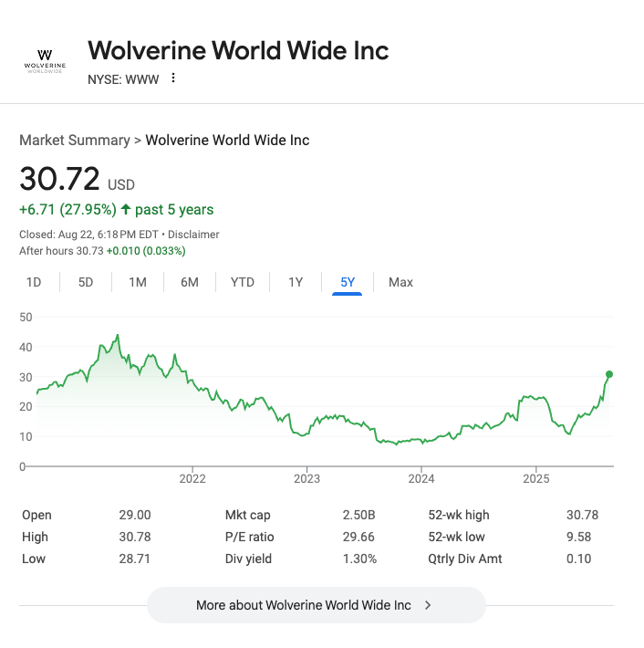Click the Wolverine Worldwide company logo
Image resolution: width=644 pixels, height=648 pixels.
tap(45, 63)
